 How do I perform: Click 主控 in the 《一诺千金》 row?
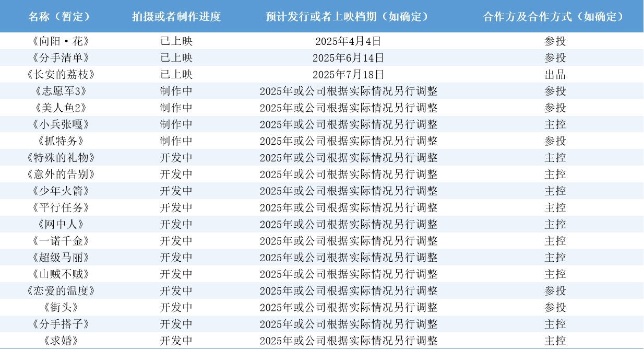coord(555,241)
